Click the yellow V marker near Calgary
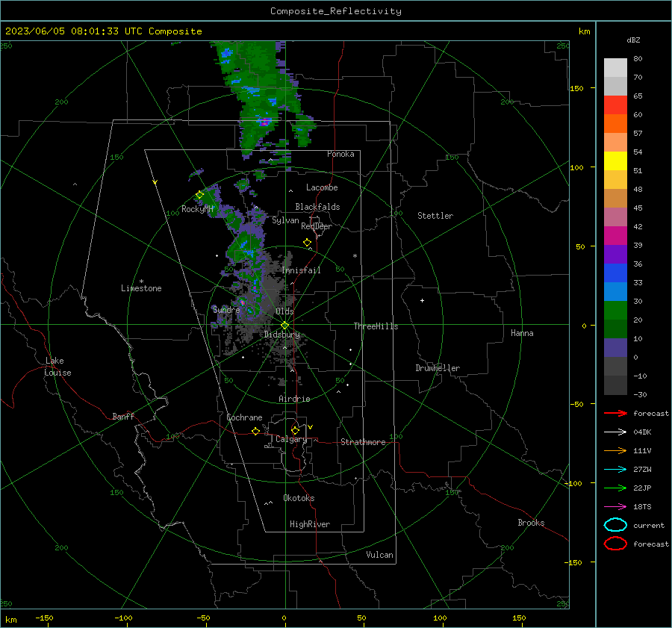 pos(311,427)
